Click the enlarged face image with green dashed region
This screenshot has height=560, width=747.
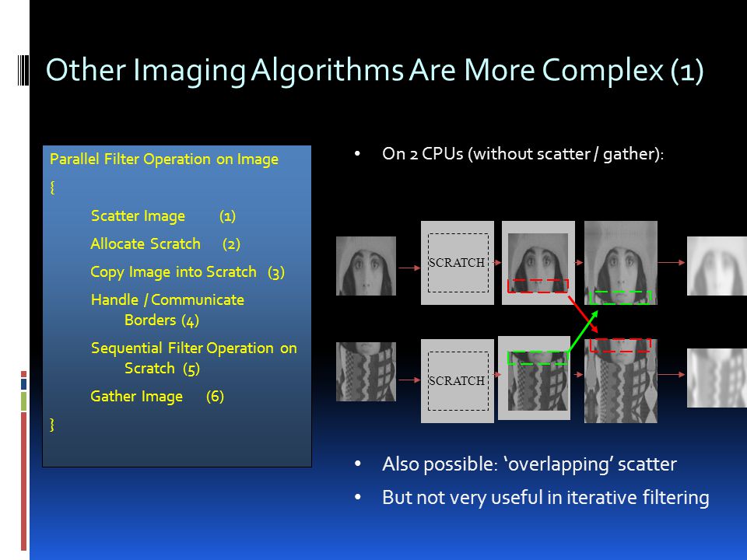pyautogui.click(x=621, y=262)
